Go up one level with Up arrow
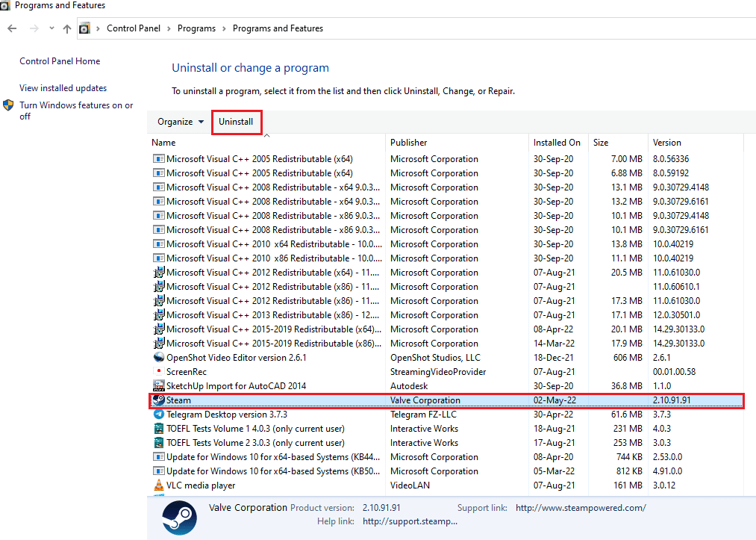 [67, 28]
